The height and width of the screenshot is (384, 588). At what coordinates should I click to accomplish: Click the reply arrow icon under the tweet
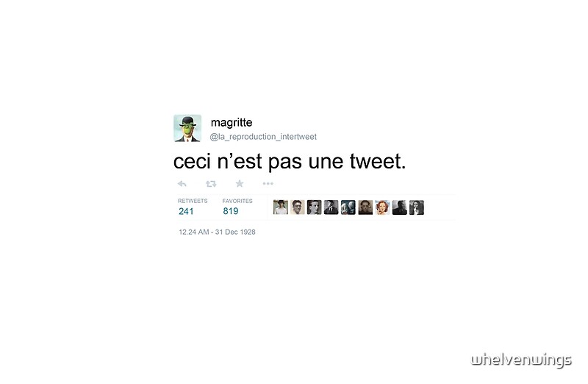point(182,184)
